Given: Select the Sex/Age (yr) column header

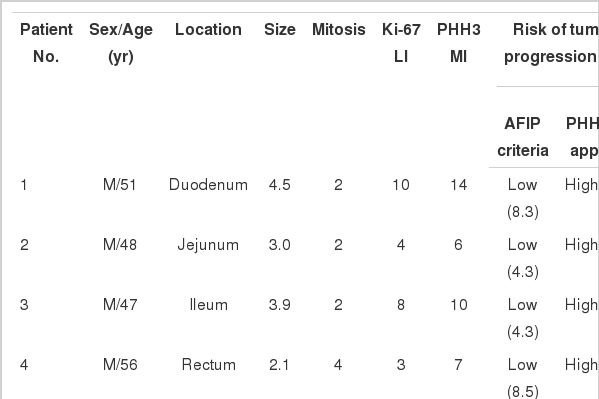Looking at the screenshot, I should [121, 43].
